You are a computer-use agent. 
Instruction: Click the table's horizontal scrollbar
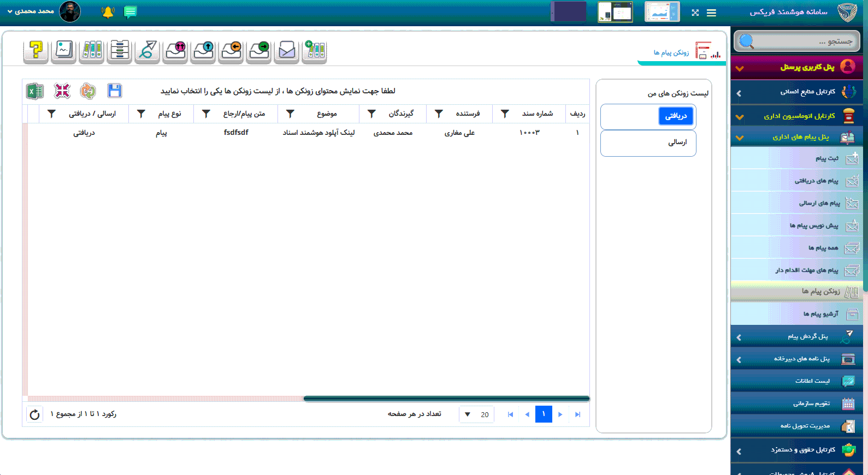tap(446, 399)
